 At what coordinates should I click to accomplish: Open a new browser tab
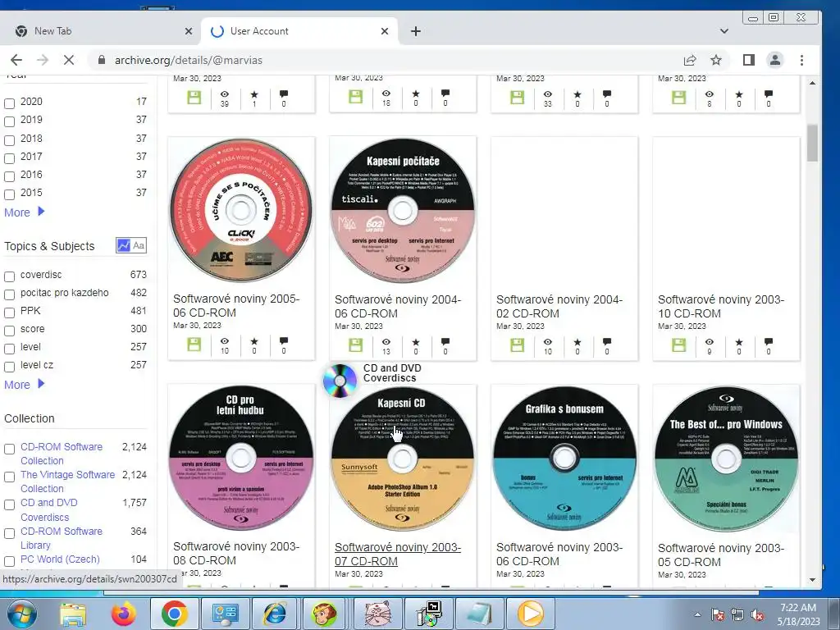[416, 31]
